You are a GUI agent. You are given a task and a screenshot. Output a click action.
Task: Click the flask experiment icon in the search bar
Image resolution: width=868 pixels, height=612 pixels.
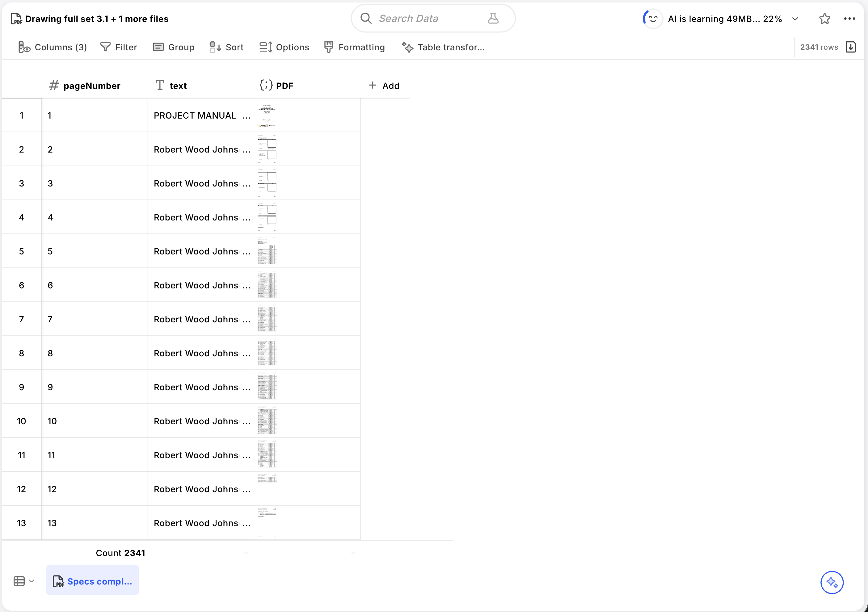(493, 18)
